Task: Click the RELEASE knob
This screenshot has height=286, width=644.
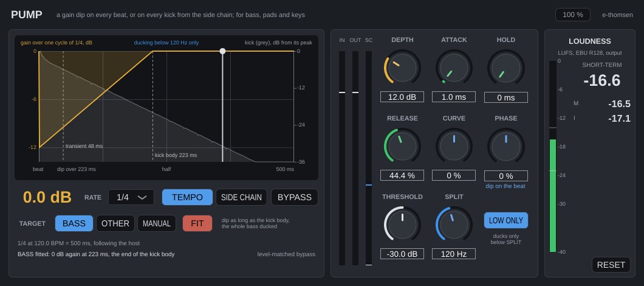Action: (402, 146)
